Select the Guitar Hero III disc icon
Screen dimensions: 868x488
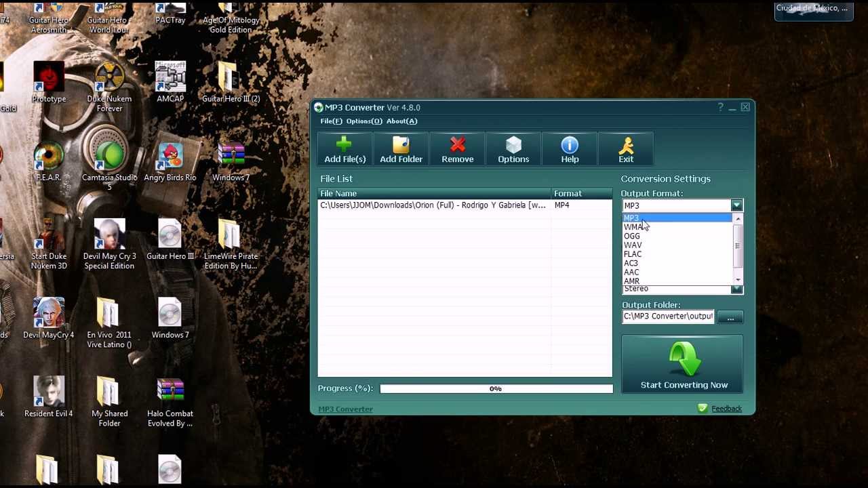(x=170, y=240)
